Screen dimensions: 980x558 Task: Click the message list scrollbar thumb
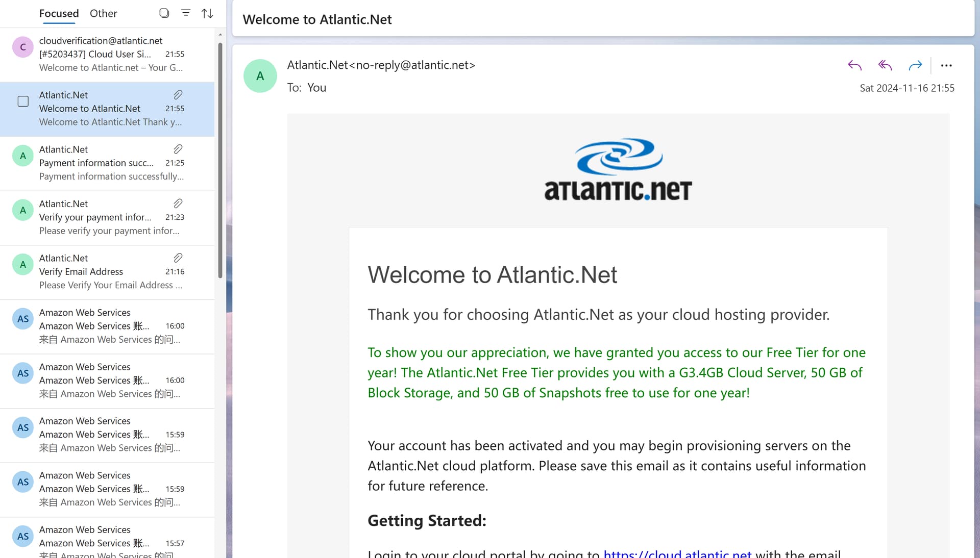click(220, 160)
